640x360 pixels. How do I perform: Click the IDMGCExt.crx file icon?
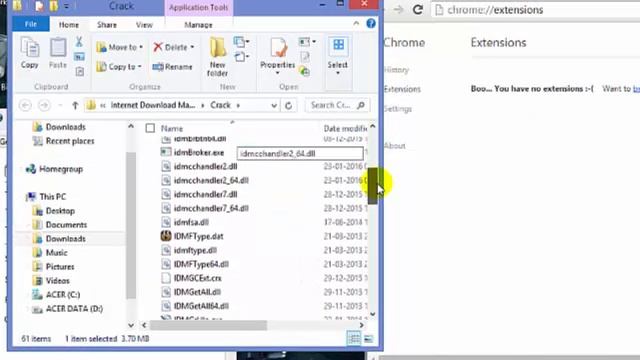pyautogui.click(x=166, y=278)
